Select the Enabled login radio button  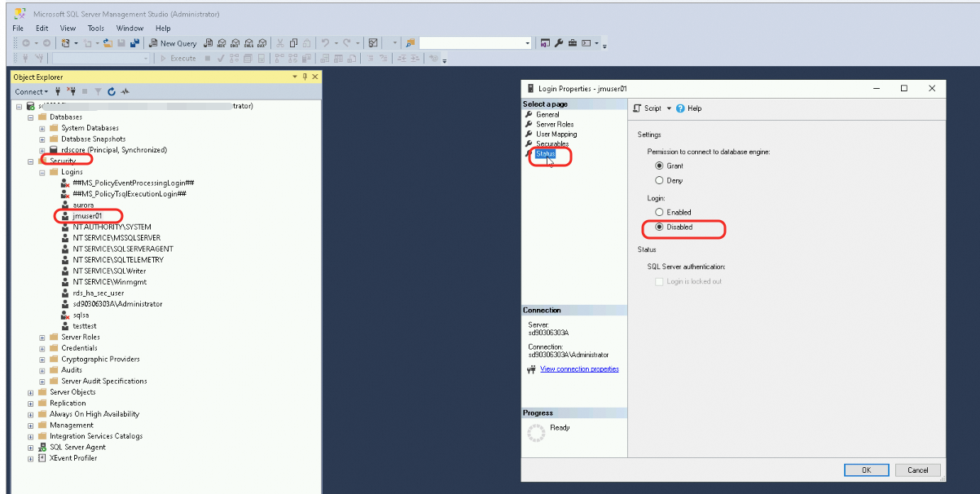click(x=660, y=212)
